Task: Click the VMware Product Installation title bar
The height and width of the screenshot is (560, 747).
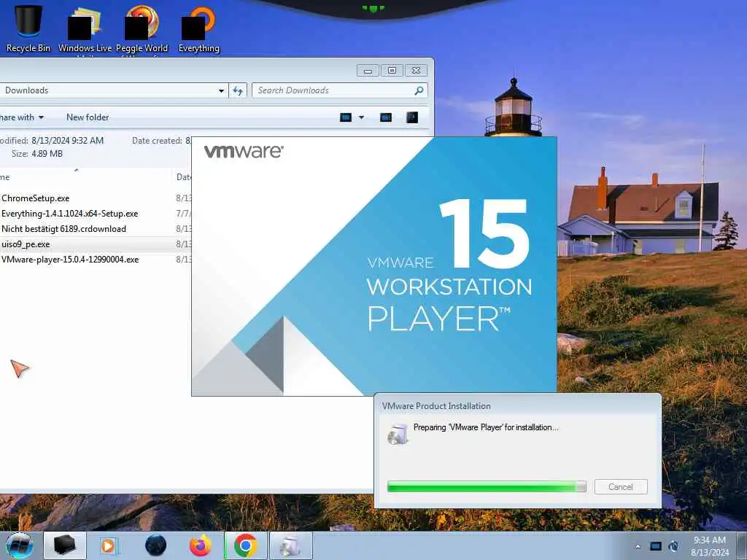Action: [517, 405]
